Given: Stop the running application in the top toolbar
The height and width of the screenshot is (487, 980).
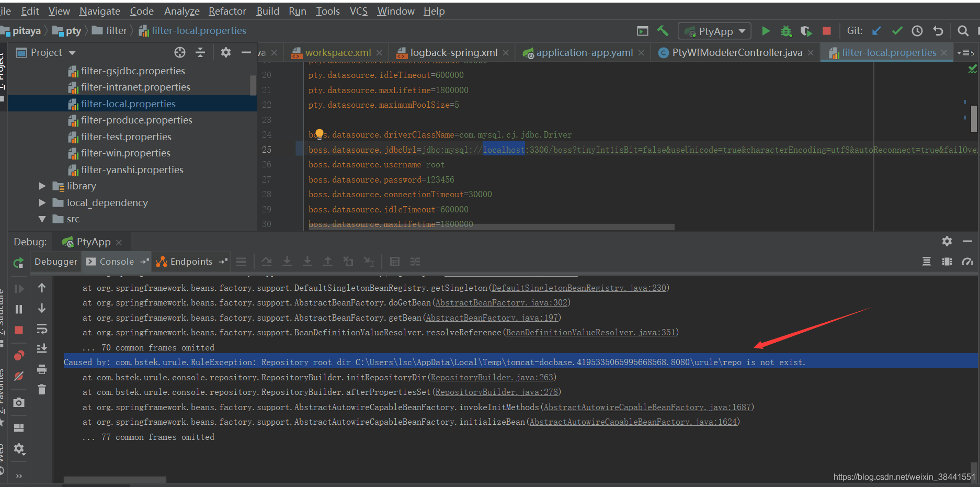Looking at the screenshot, I should [827, 31].
